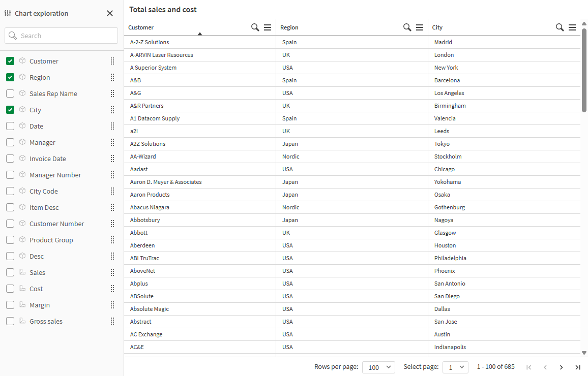588x376 pixels.
Task: Open the Customer column menu icon
Action: pos(268,27)
